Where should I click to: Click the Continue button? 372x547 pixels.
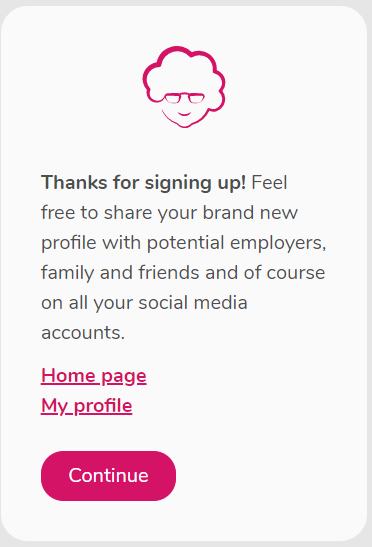point(109,476)
